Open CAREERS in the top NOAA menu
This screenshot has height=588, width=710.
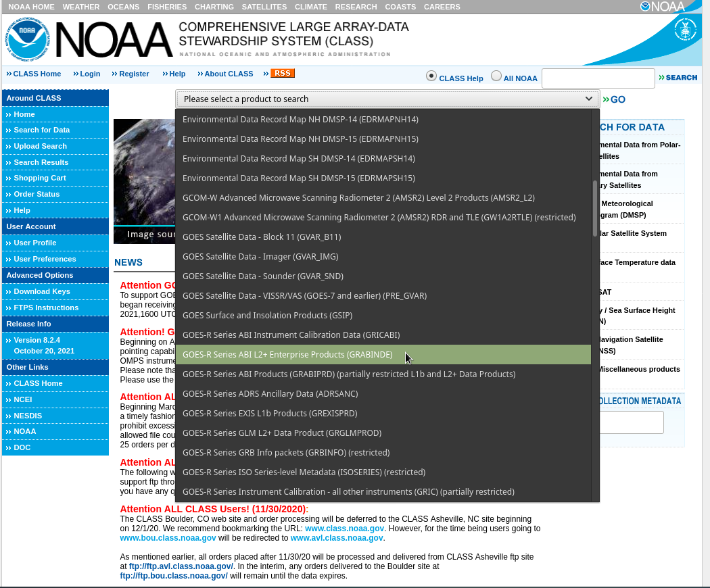click(x=442, y=7)
